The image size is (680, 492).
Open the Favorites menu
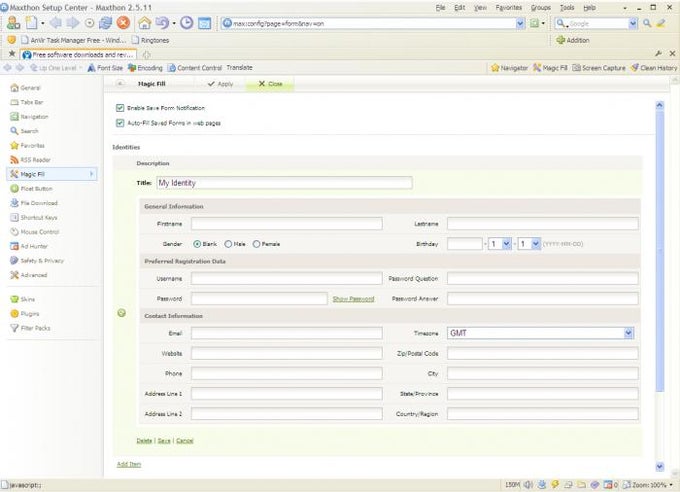point(509,7)
